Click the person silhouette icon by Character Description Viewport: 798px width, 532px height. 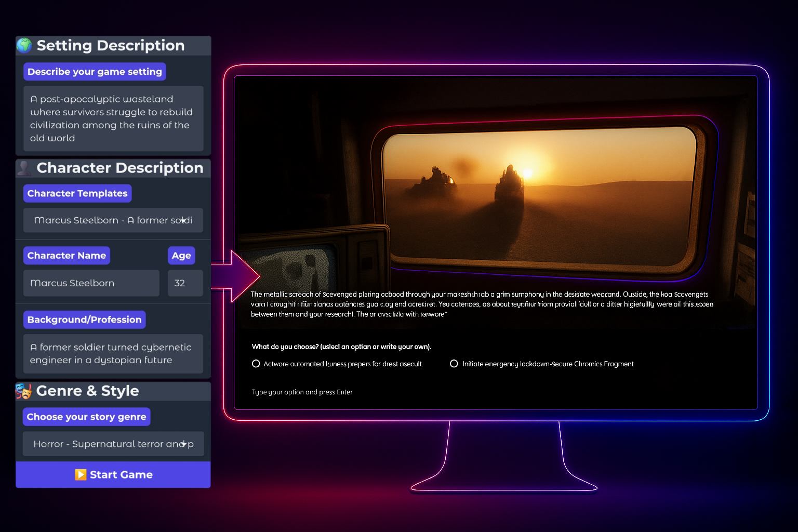coord(24,168)
